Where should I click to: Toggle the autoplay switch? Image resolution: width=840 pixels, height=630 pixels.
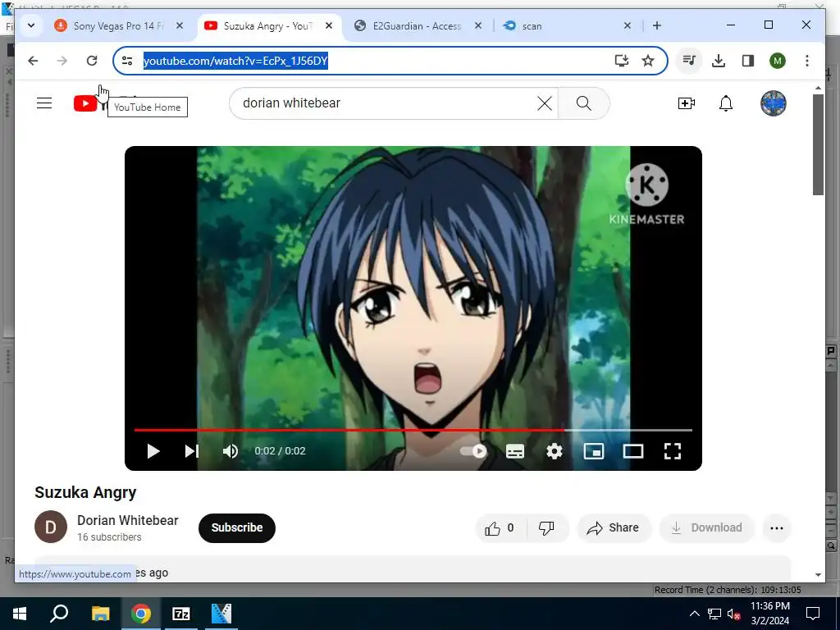click(x=474, y=451)
